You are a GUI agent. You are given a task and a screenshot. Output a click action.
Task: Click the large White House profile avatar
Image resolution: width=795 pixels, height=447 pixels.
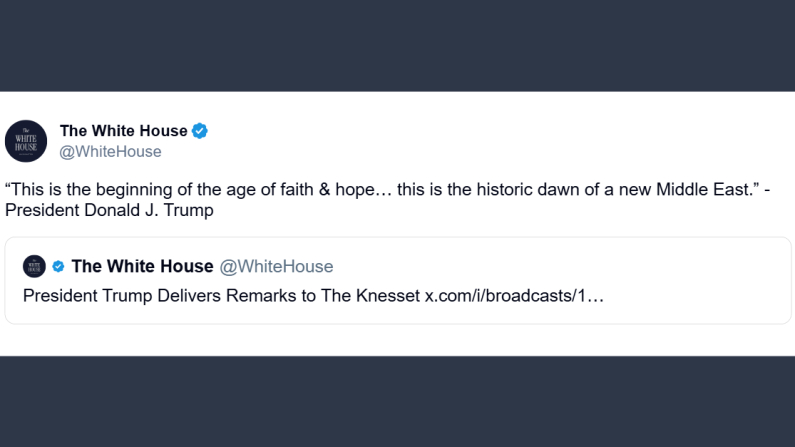pos(26,141)
